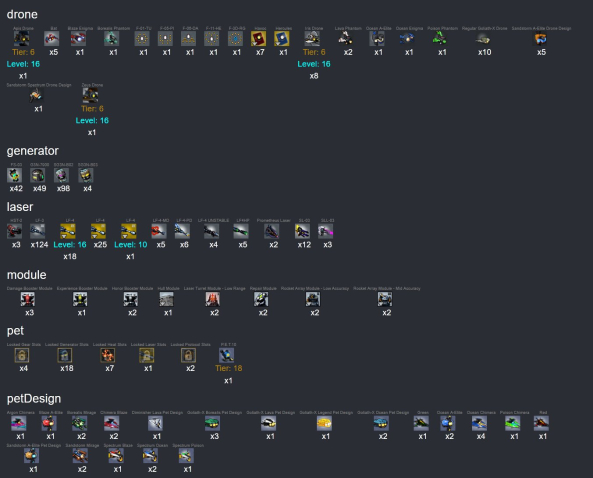Select the Zeus Drone icon
Image resolution: width=593 pixels, height=478 pixels.
(x=91, y=95)
